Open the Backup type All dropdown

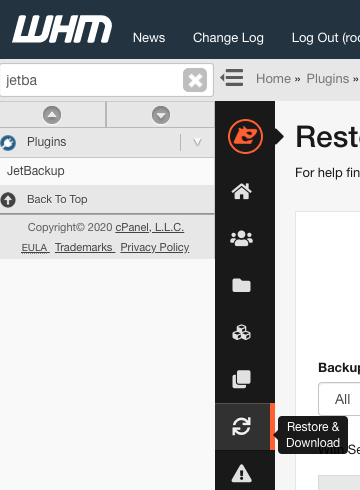click(x=339, y=399)
